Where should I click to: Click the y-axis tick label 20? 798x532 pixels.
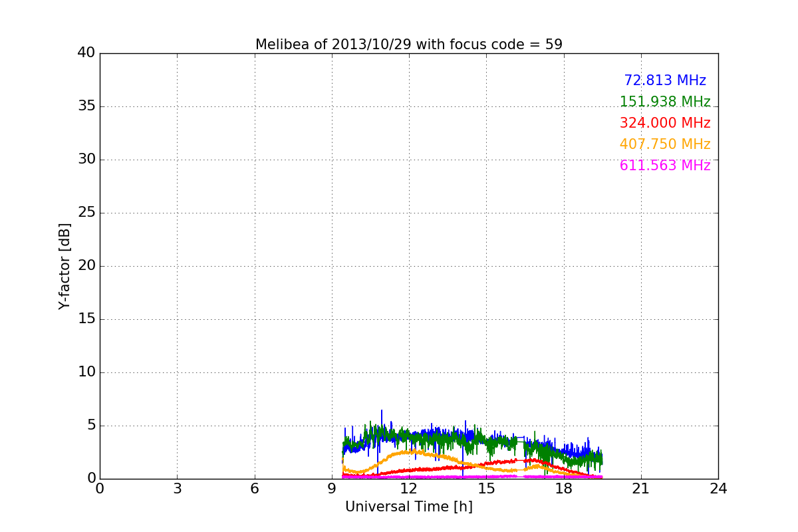[x=86, y=266]
